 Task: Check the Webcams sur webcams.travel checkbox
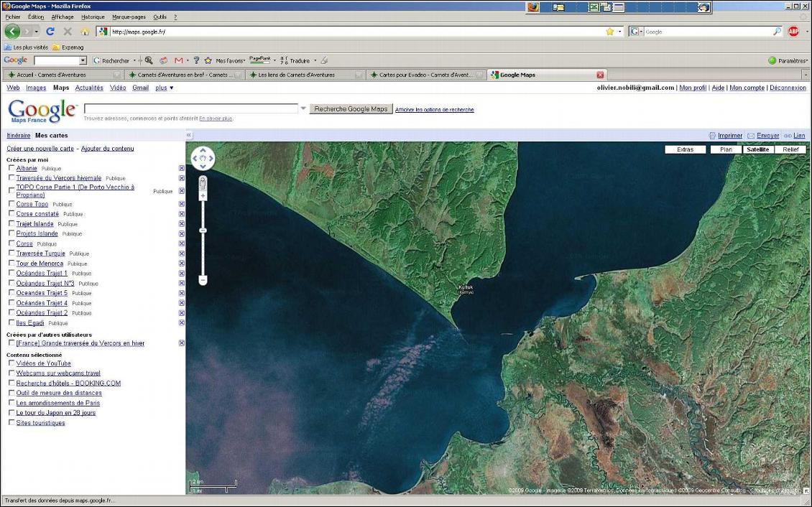pyautogui.click(x=11, y=373)
